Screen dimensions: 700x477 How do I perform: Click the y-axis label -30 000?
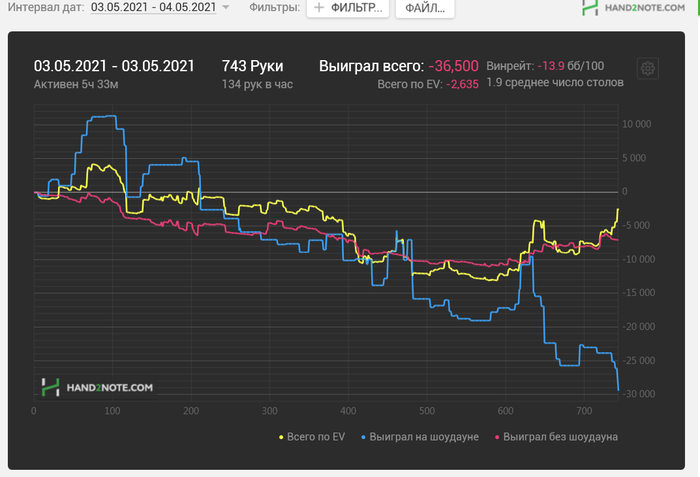click(639, 394)
